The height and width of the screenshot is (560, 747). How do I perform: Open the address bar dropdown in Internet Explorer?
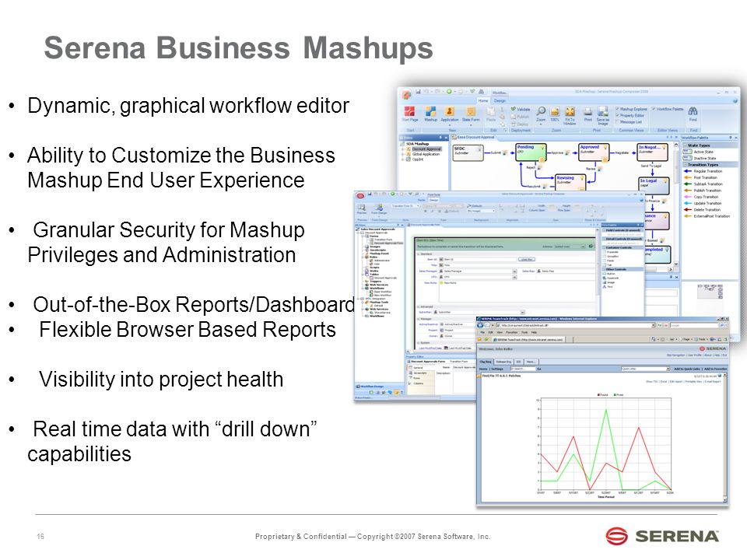pos(653,325)
